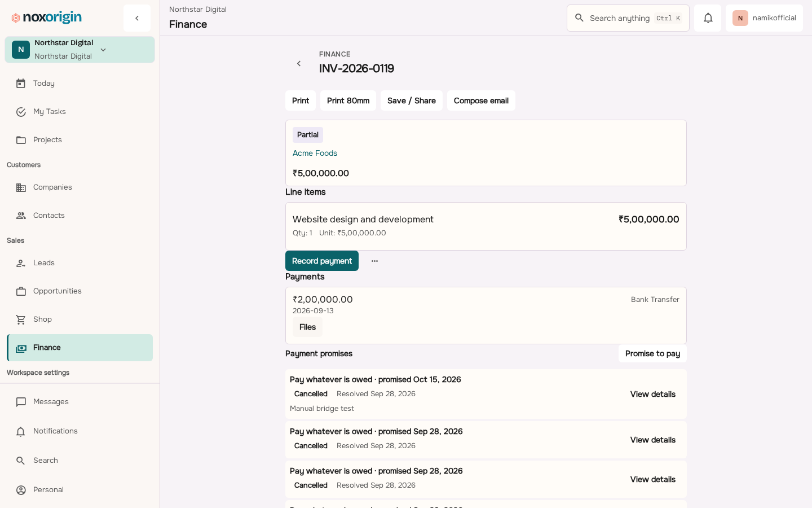Screen dimensions: 812x508
Task: Open the Acme Foods customer link
Action: [x=315, y=153]
